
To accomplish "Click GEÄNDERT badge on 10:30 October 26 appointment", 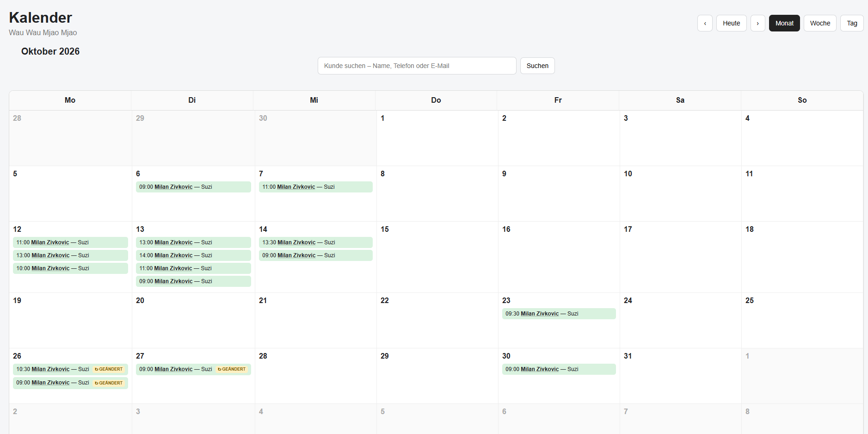I will pyautogui.click(x=109, y=369).
